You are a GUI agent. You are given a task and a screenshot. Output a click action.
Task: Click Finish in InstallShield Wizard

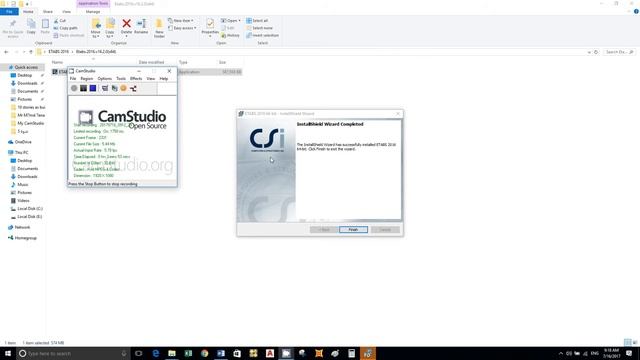tap(353, 230)
